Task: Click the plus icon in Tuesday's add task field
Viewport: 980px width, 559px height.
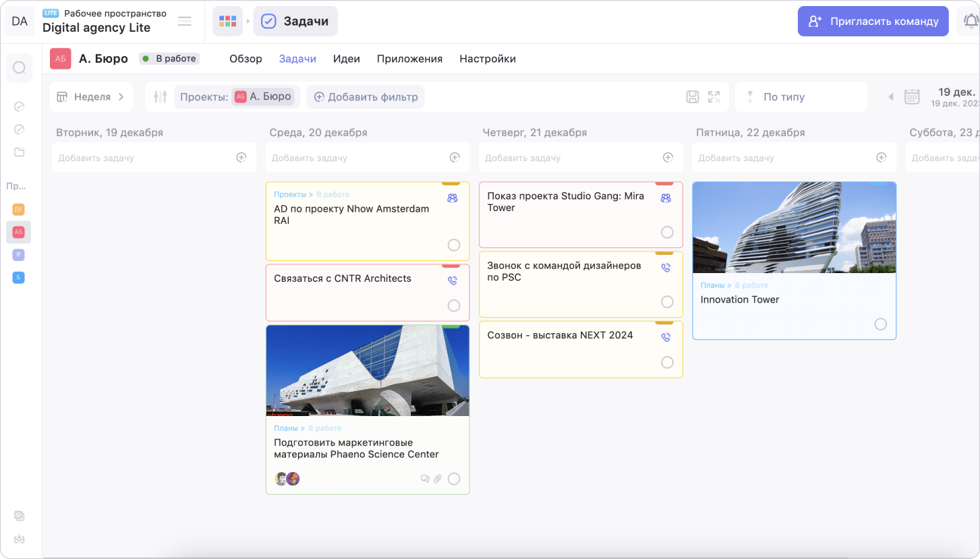Action: coord(241,158)
